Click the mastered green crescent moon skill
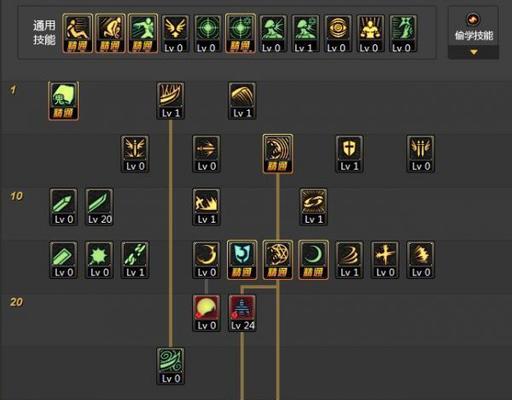 click(313, 260)
